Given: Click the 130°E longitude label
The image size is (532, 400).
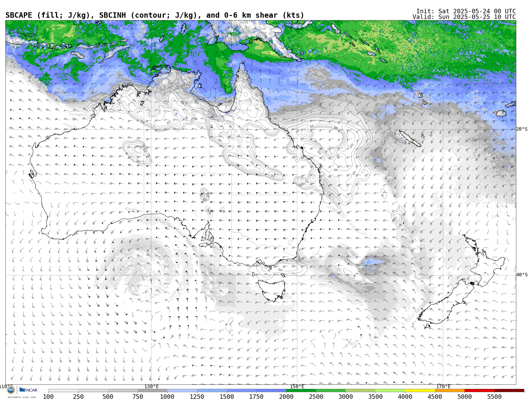Looking at the screenshot, I should (151, 386).
